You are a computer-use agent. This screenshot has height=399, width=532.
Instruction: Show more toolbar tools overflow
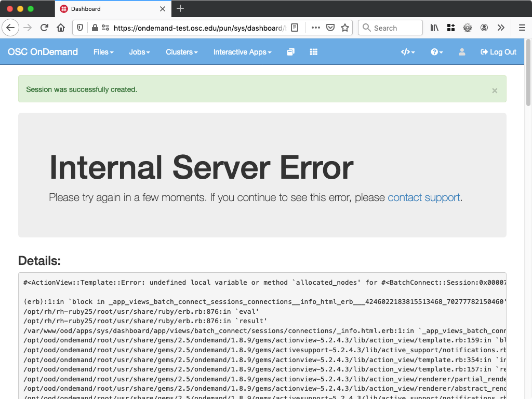pos(501,28)
